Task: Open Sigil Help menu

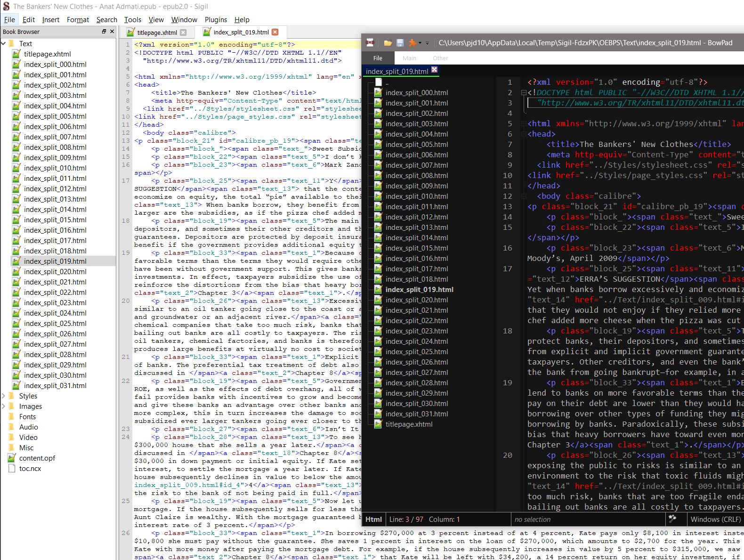Action: [x=242, y=19]
